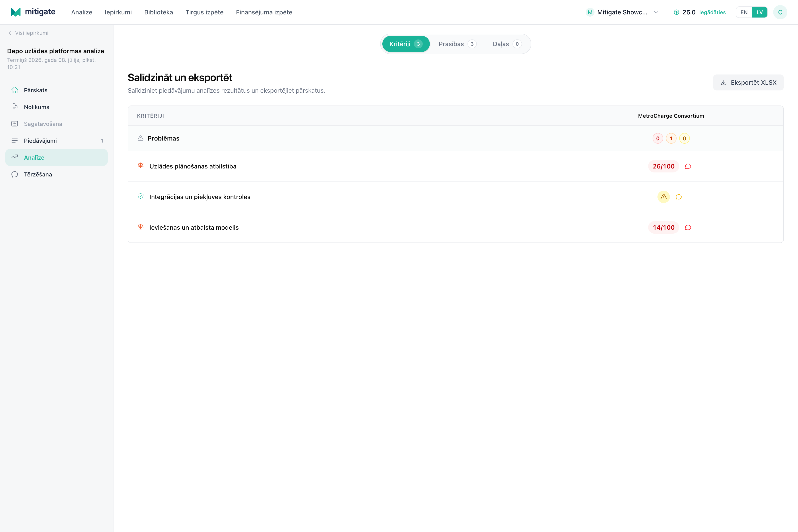Screen dimensions: 798x532
Task: Click the Sagatavošana sidebar icon
Action: click(x=15, y=124)
